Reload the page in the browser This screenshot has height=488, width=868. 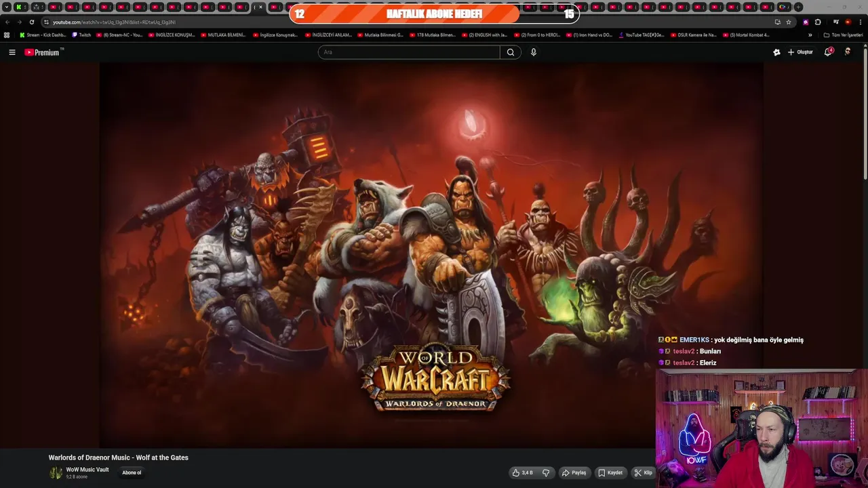(x=31, y=22)
